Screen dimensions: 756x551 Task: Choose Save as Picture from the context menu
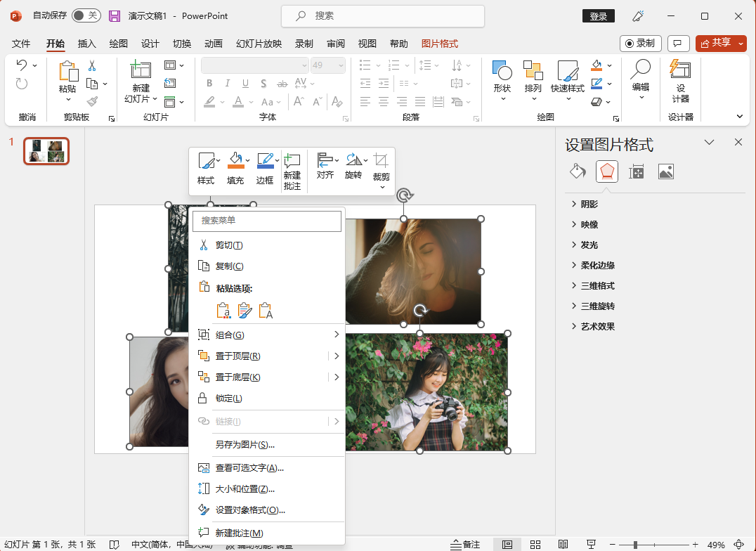[x=245, y=445]
